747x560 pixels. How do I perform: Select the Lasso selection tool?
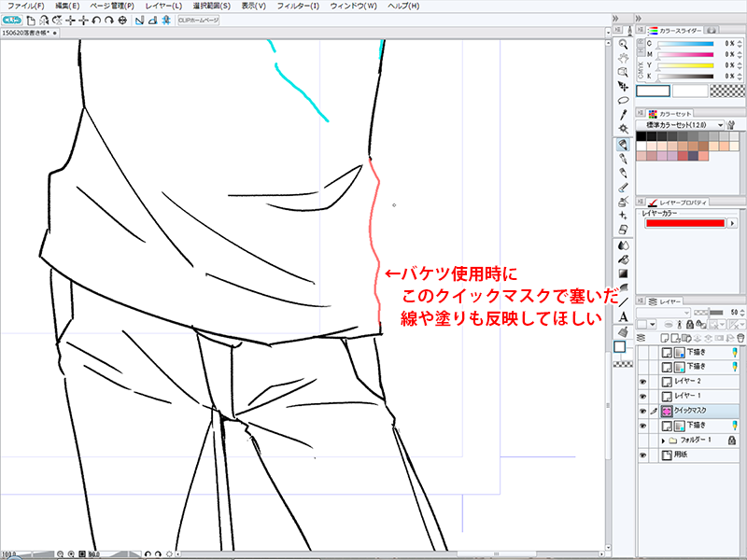point(623,100)
